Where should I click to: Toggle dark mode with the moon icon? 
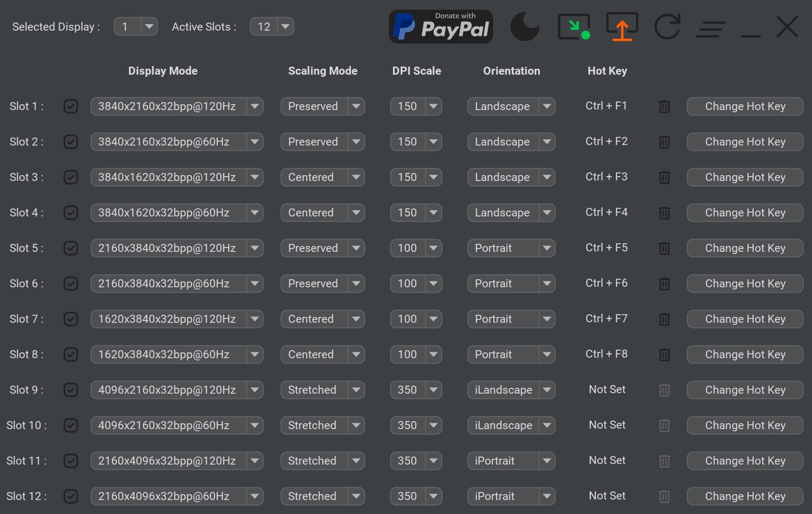pyautogui.click(x=524, y=26)
